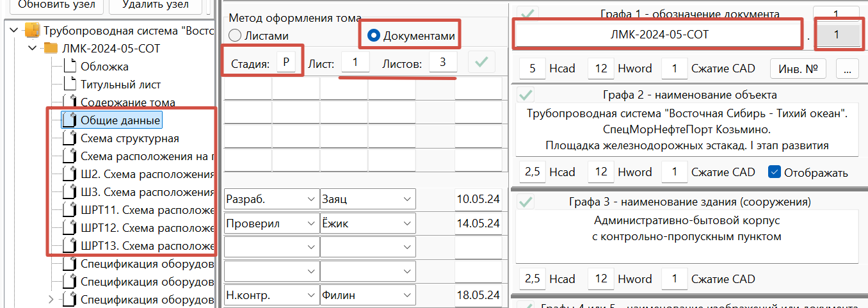Click the Инв. № button

(798, 69)
